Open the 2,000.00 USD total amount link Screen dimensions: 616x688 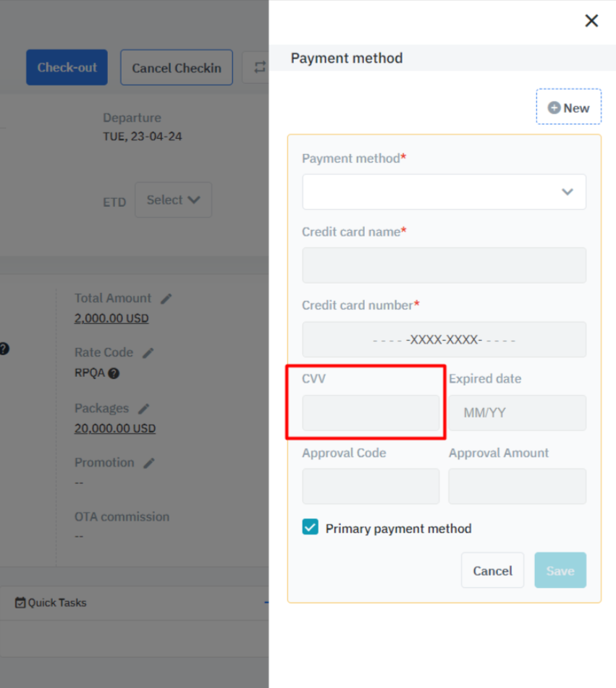point(111,318)
